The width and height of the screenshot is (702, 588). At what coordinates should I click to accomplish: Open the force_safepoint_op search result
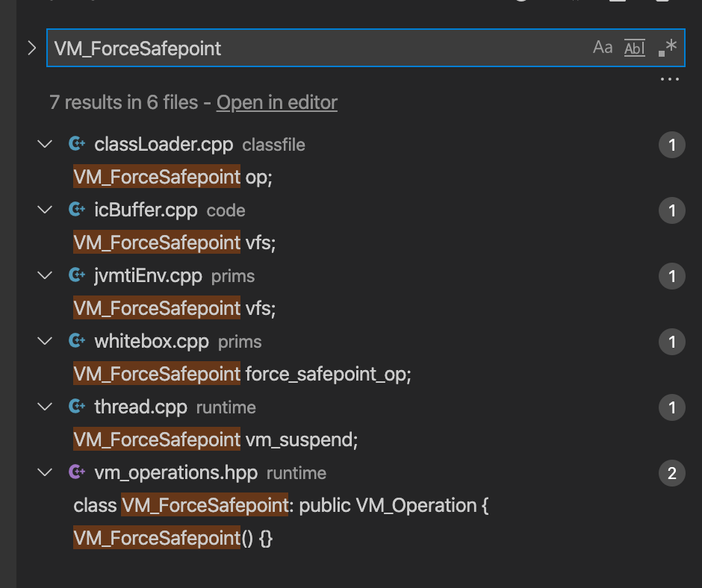click(243, 375)
